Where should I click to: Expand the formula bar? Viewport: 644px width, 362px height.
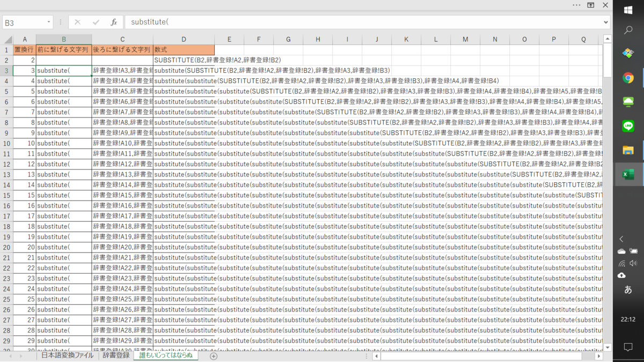pyautogui.click(x=606, y=23)
